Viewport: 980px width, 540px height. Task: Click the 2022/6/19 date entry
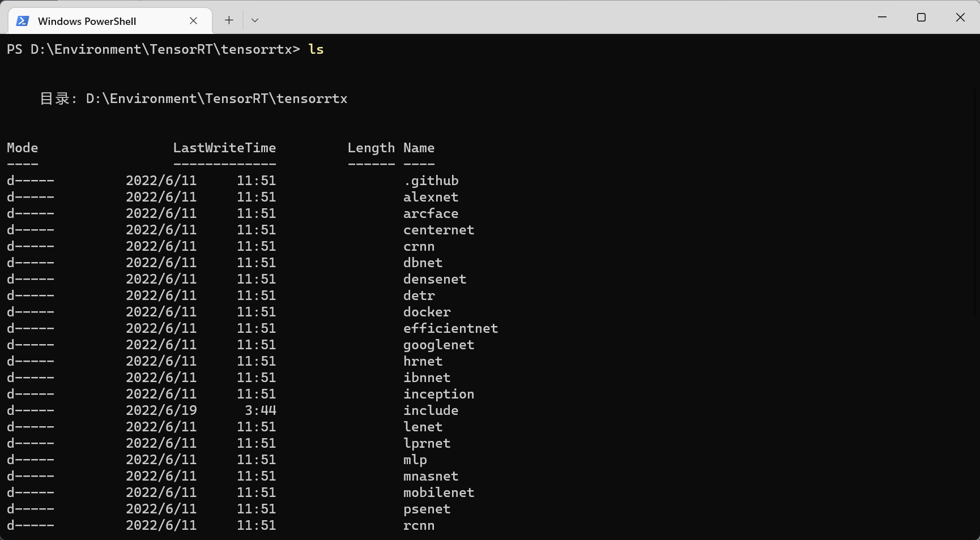[161, 410]
